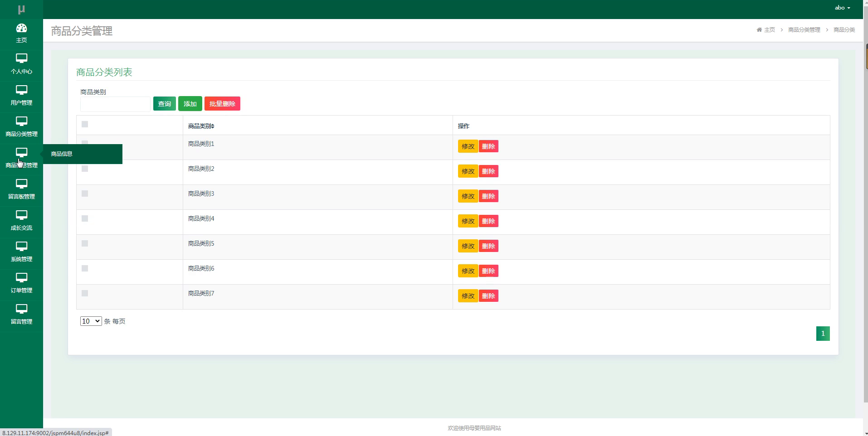Image resolution: width=868 pixels, height=436 pixels.
Task: Go to page 1 in pagination
Action: point(823,334)
